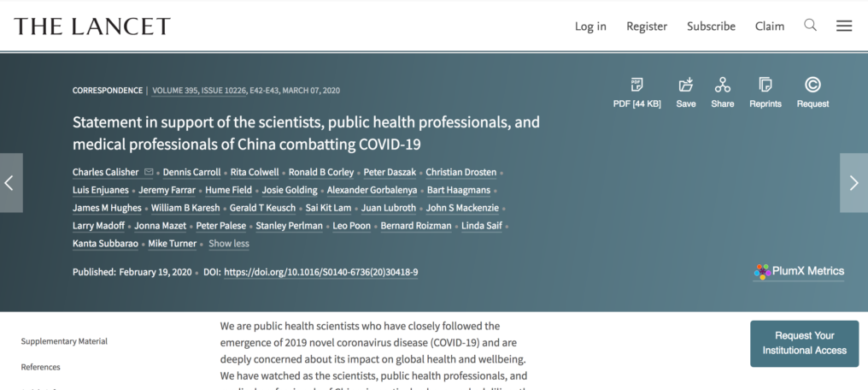The height and width of the screenshot is (390, 868).
Task: Download the PDF [44 KB] icon
Action: pyautogui.click(x=636, y=85)
